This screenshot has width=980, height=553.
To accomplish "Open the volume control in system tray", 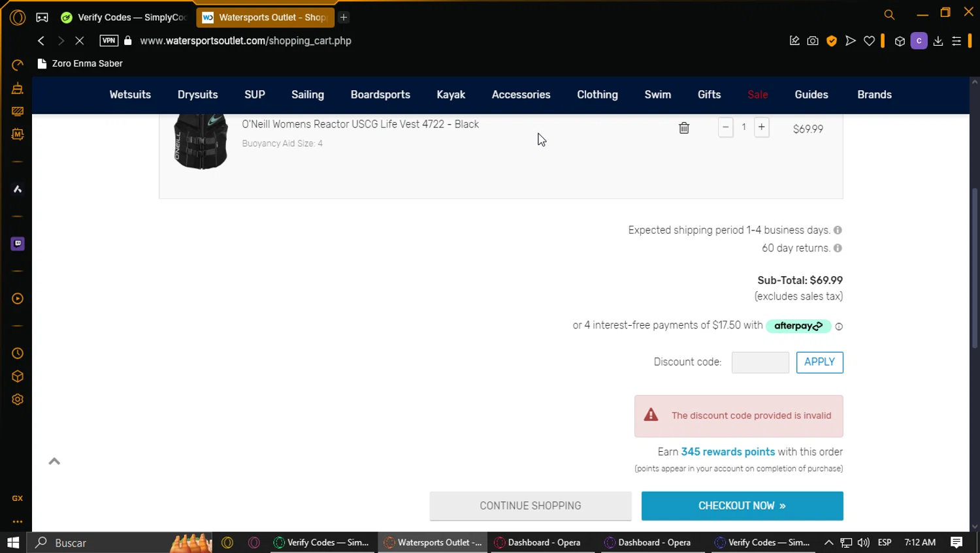I will (864, 543).
